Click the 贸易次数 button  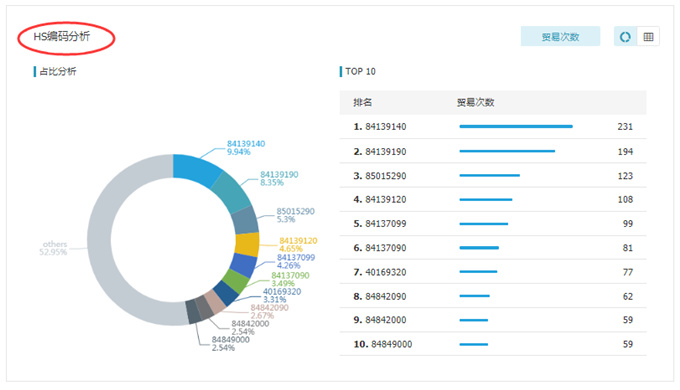[560, 36]
